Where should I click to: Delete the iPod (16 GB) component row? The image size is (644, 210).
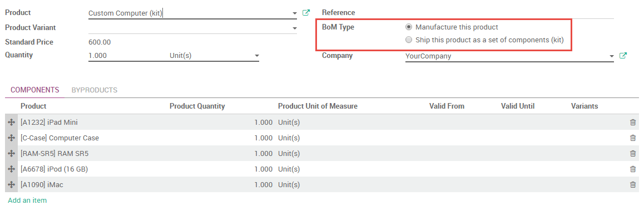point(633,169)
